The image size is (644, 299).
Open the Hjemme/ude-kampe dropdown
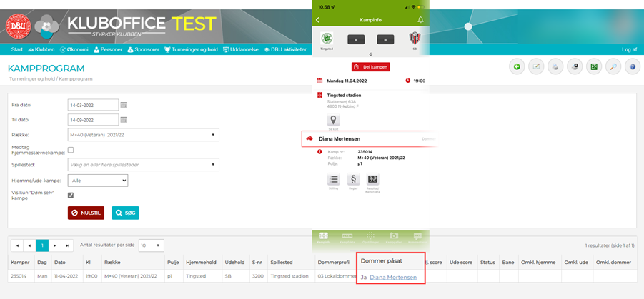click(x=98, y=181)
